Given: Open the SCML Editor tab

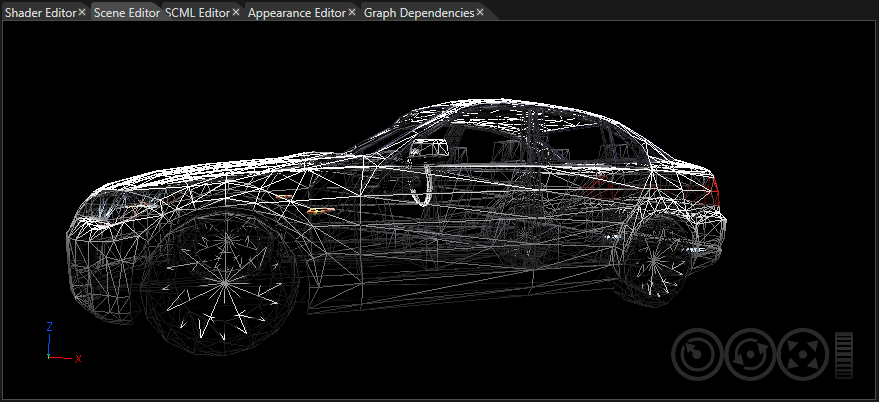Looking at the screenshot, I should tap(198, 13).
